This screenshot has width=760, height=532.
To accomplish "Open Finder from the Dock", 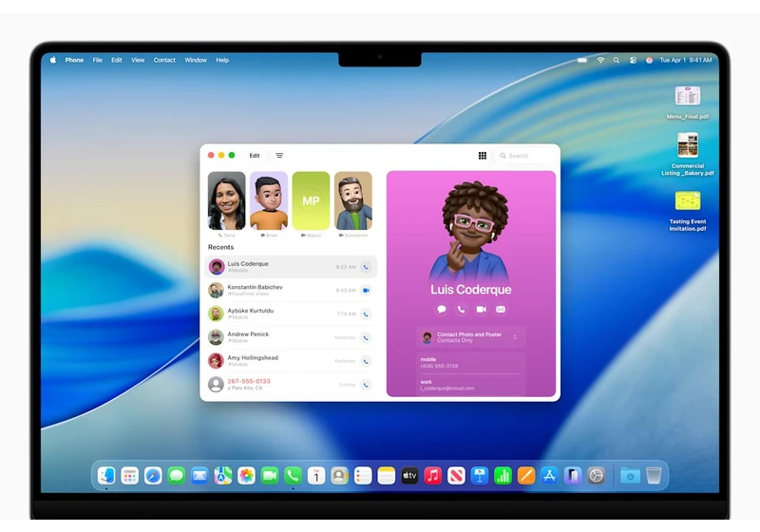I will point(106,476).
